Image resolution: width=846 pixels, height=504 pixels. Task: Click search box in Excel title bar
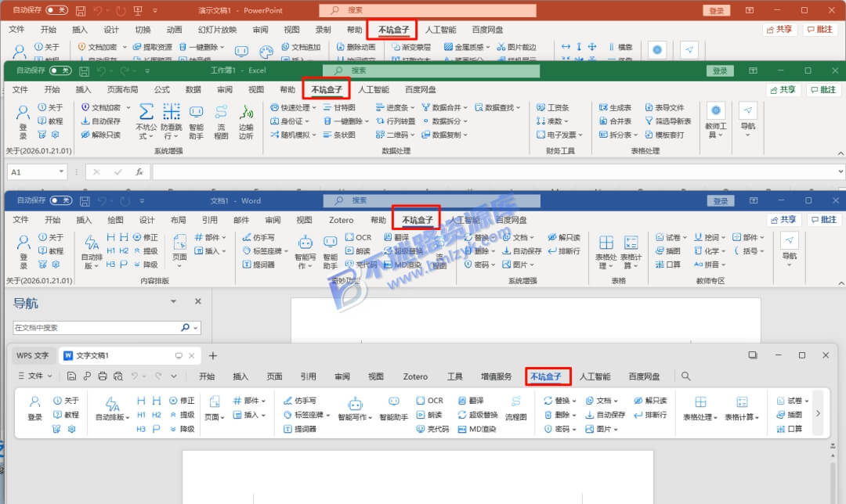pos(431,70)
